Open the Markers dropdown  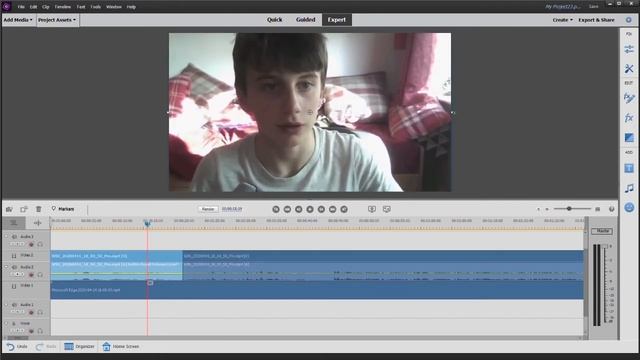click(x=63, y=209)
